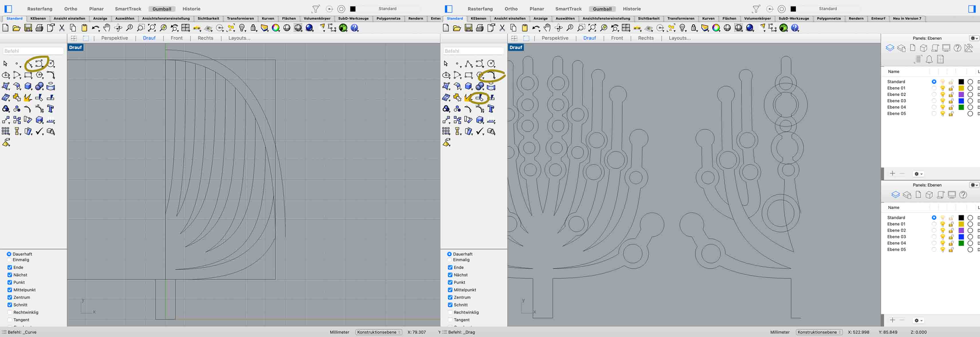Image resolution: width=980 pixels, height=337 pixels.
Task: Enable Tangent osnap in the right window
Action: tap(450, 320)
